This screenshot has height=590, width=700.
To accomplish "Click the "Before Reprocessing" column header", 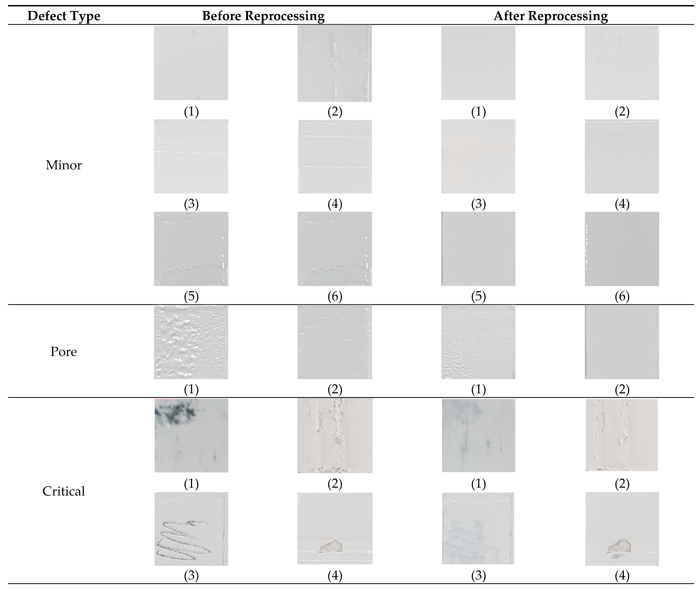I will click(263, 16).
